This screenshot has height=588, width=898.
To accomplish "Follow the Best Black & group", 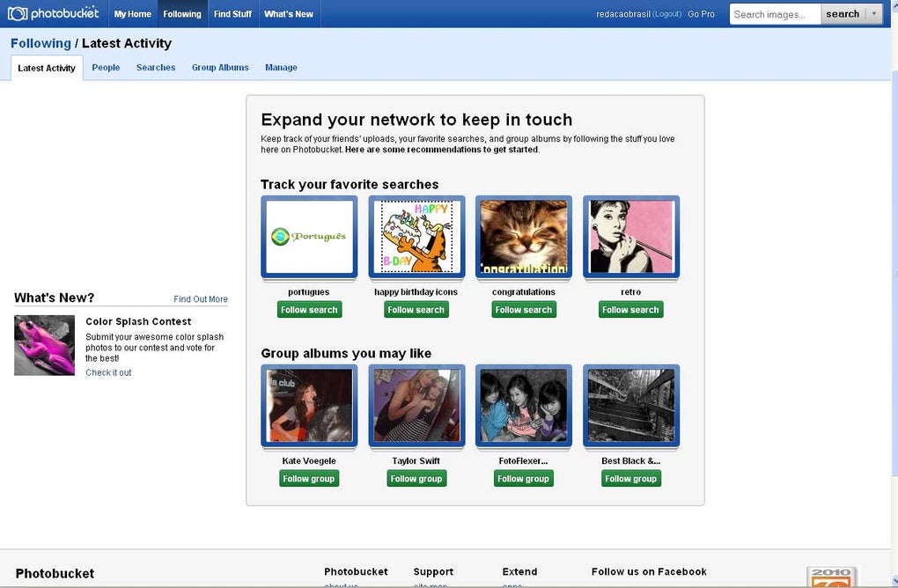I will click(631, 479).
